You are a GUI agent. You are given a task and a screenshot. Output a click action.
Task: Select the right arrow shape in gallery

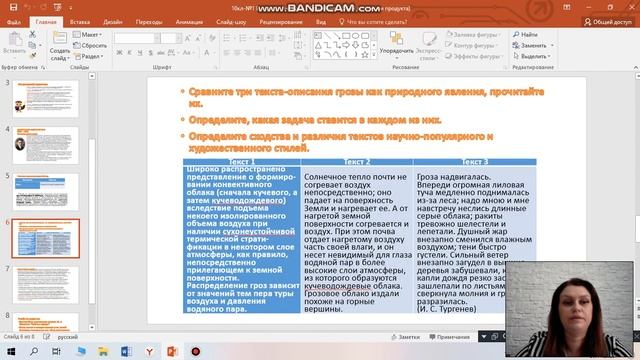pos(346,45)
